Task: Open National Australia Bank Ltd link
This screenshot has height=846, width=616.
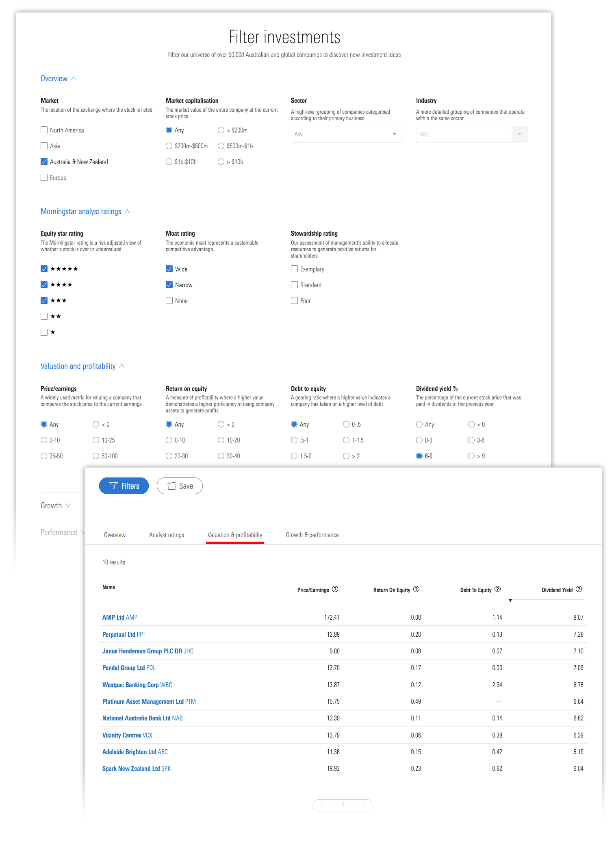Action: tap(143, 718)
